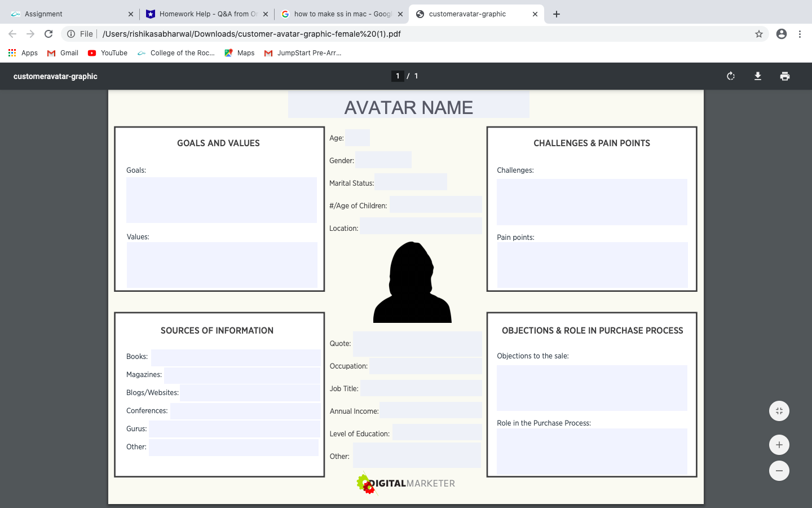Click the customeravatar-graphic document title

coord(55,76)
